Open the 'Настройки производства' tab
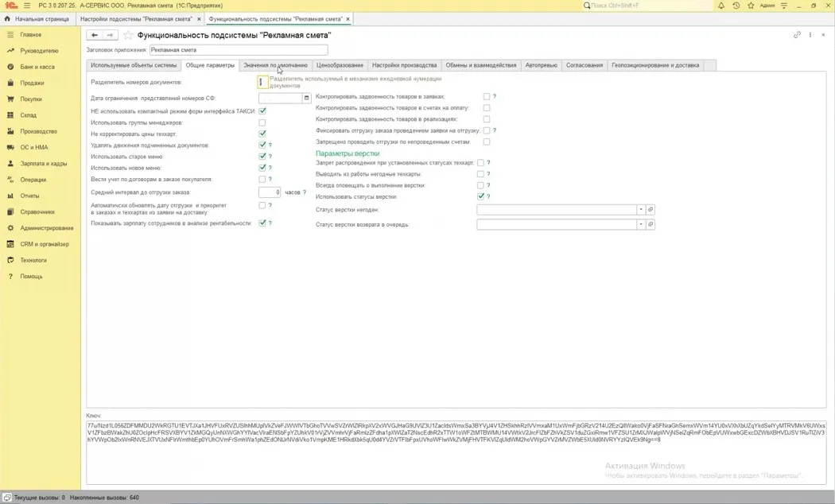The width and height of the screenshot is (835, 504). pyautogui.click(x=404, y=65)
